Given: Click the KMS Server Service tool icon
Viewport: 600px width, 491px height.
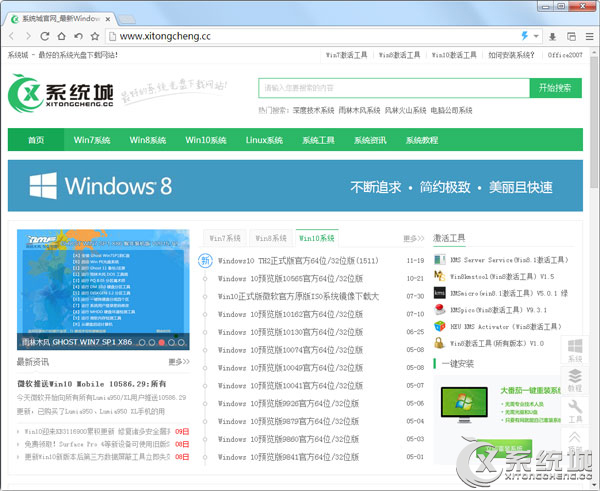Looking at the screenshot, I should [440, 260].
